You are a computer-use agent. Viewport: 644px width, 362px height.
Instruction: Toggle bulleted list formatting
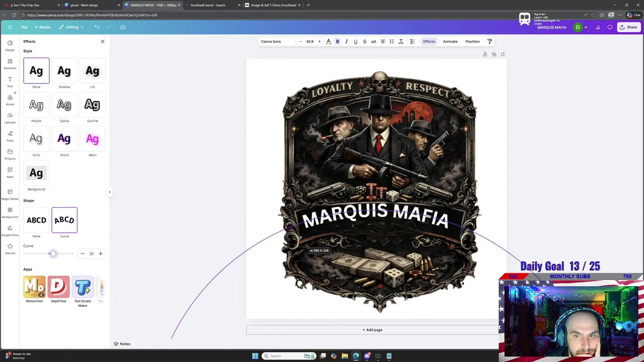pyautogui.click(x=392, y=41)
